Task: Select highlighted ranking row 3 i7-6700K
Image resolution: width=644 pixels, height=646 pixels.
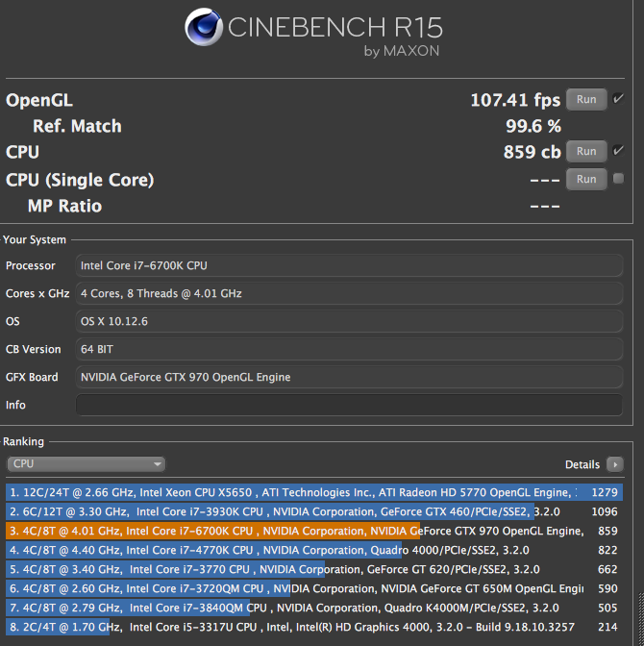Action: 314,531
